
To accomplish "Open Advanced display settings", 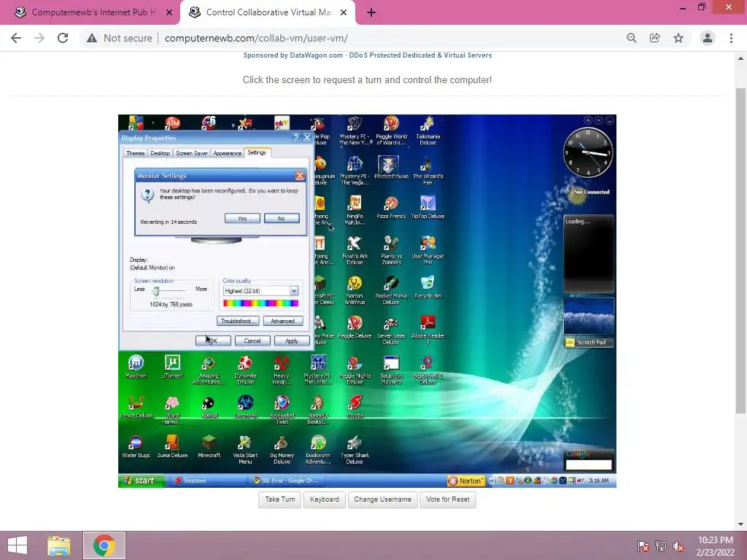I will tap(283, 321).
